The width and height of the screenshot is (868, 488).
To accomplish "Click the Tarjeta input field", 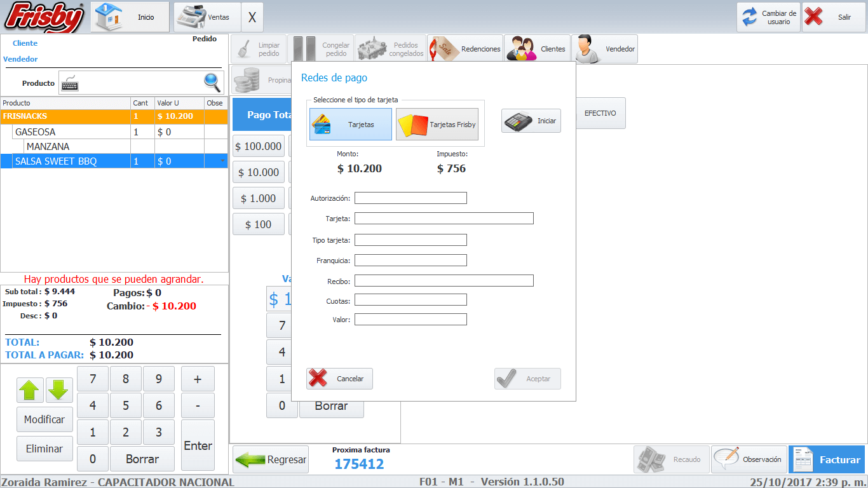I will (444, 219).
